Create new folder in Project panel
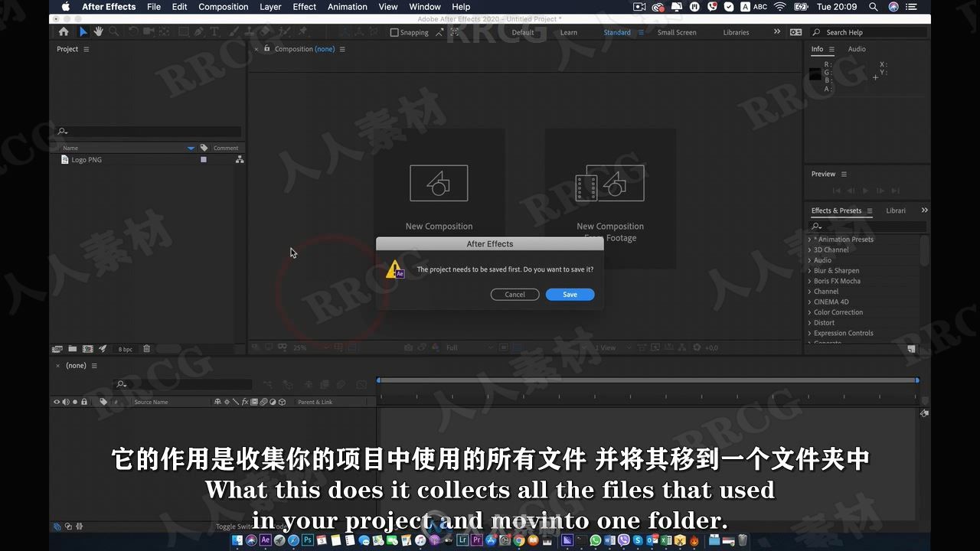Viewport: 980px width, 551px height. pyautogui.click(x=73, y=349)
